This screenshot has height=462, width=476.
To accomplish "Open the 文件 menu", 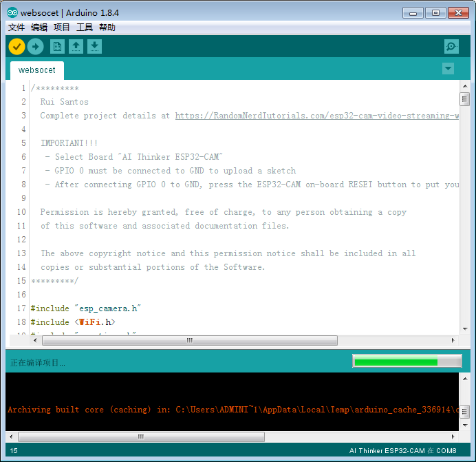I will [17, 28].
